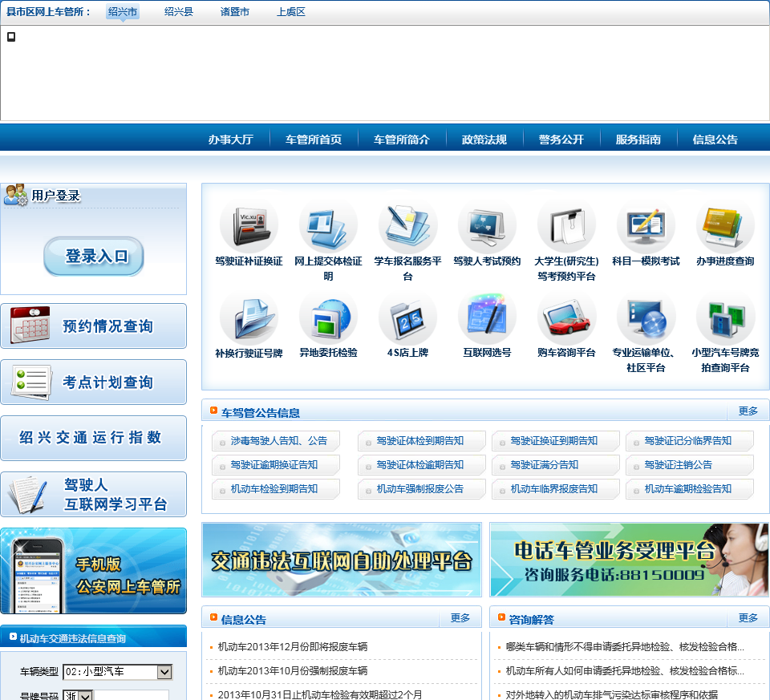Open the 购车咨询平台 car icon

click(x=566, y=318)
